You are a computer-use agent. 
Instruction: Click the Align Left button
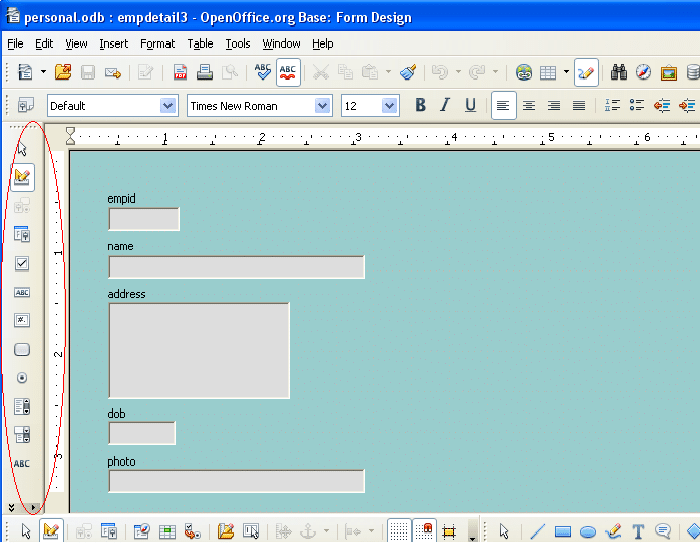(x=503, y=105)
